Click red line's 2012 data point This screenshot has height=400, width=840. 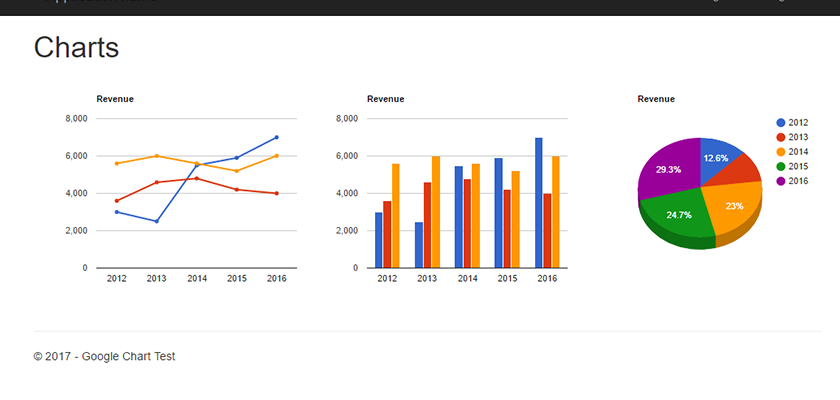coord(117,201)
